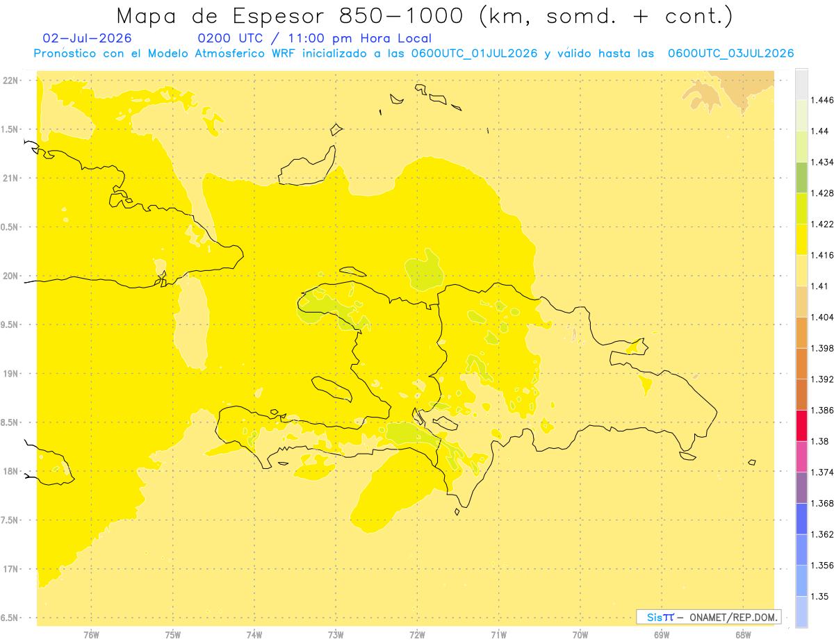Click the longitude label '75W'
834x644 pixels.
(173, 634)
